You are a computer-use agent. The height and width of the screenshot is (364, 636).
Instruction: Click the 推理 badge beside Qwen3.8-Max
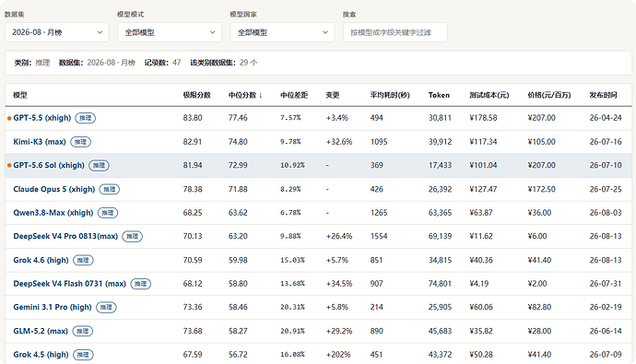108,213
